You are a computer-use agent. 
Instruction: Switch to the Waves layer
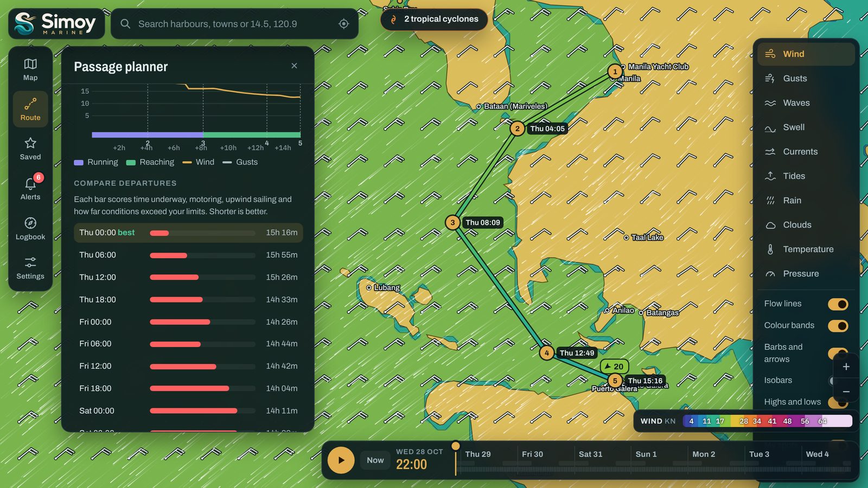point(806,102)
